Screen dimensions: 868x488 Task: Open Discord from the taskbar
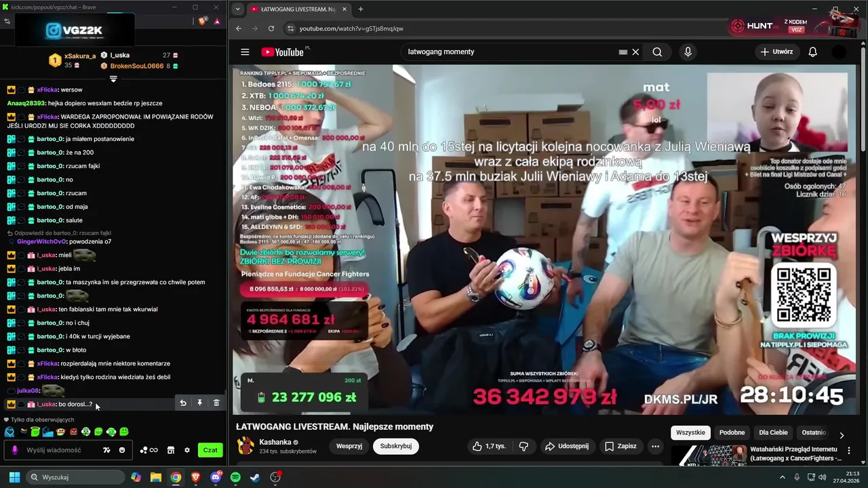216,477
